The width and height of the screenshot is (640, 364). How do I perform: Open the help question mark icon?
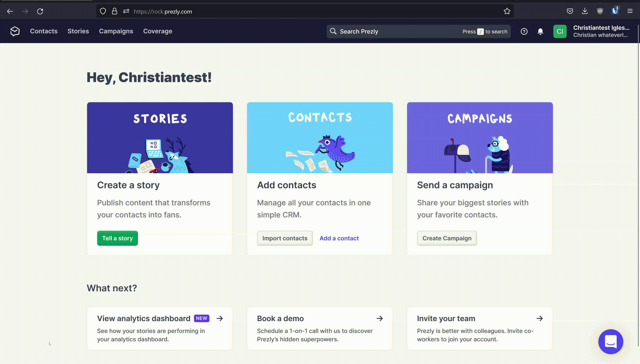click(x=524, y=31)
